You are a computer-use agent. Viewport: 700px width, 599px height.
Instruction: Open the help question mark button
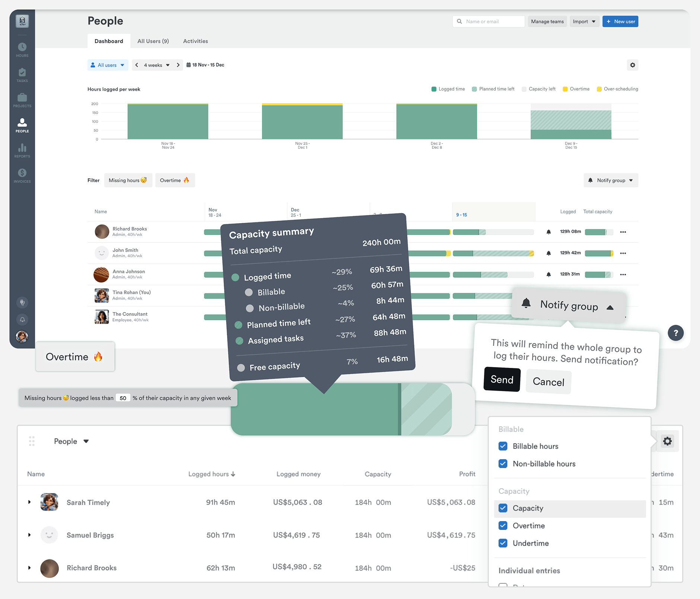tap(675, 333)
